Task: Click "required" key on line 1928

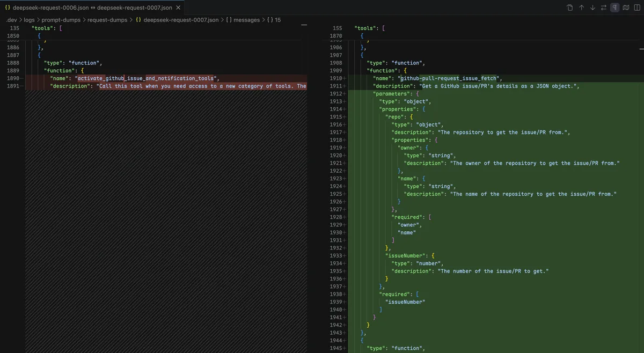Action: [x=407, y=217]
